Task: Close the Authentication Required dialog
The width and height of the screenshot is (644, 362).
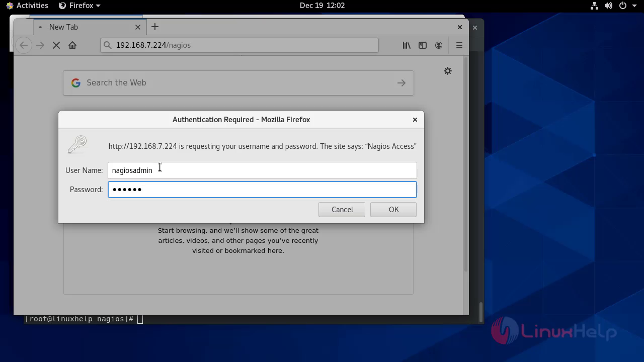Action: 415,120
